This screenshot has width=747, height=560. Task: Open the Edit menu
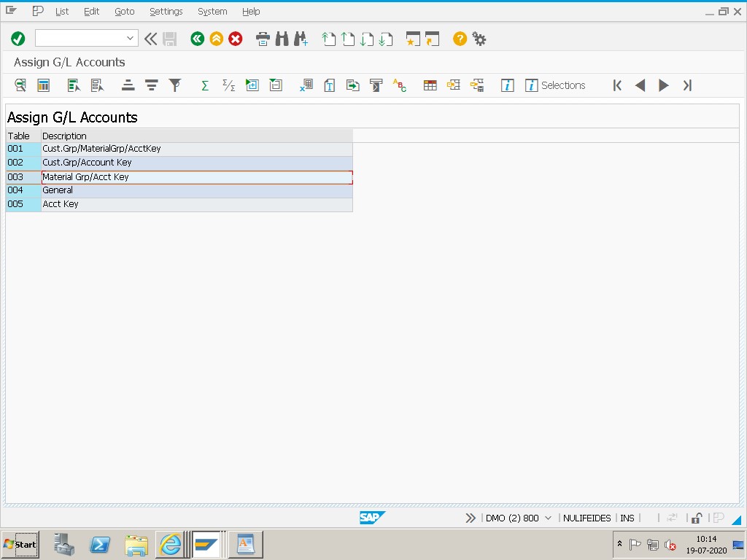pyautogui.click(x=91, y=12)
